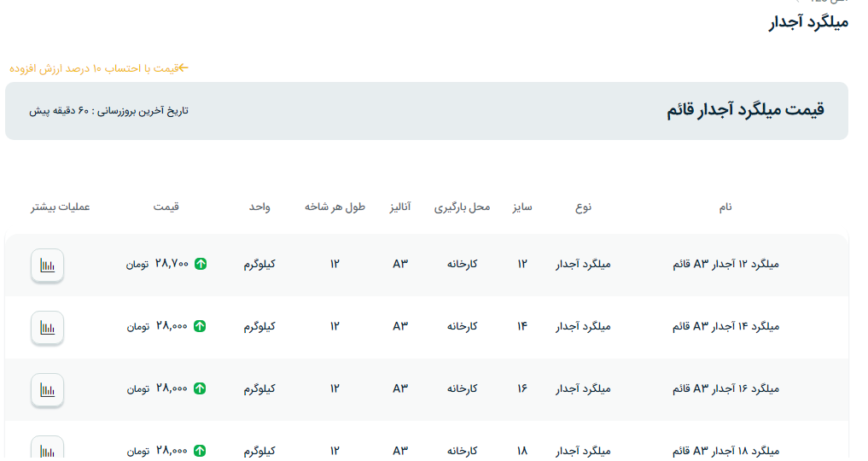Screen dimensions: 868x461
Task: Click the نام column header
Action: click(x=725, y=207)
